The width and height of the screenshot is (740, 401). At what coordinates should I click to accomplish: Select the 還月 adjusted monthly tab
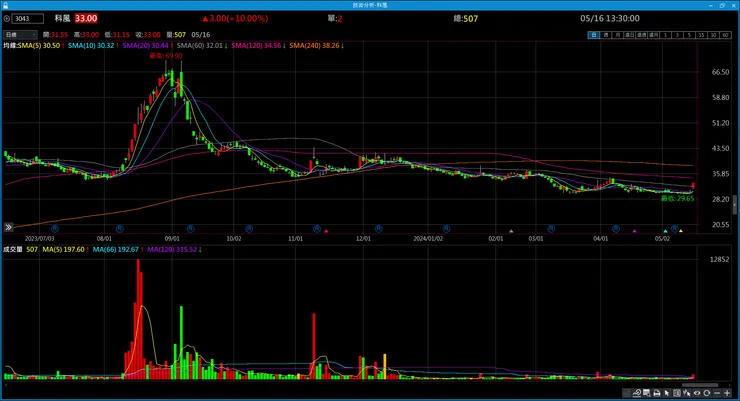tap(653, 35)
